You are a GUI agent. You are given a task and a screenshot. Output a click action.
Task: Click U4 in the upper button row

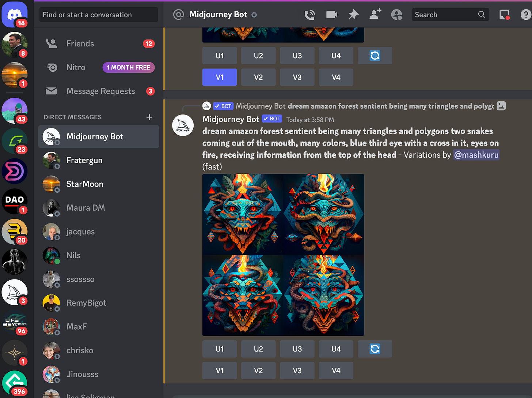[336, 56]
